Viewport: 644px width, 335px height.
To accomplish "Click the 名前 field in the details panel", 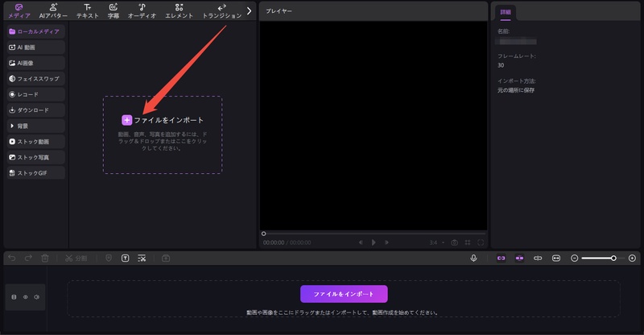I will coord(516,42).
